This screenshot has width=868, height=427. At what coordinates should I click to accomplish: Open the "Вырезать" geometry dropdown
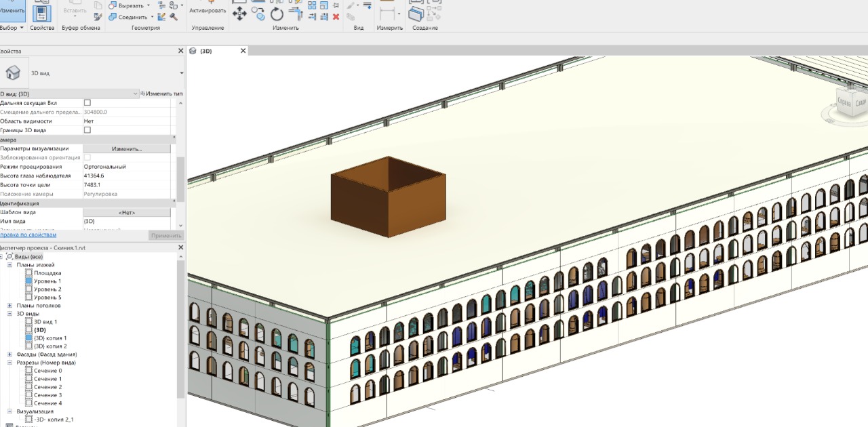[x=148, y=5]
